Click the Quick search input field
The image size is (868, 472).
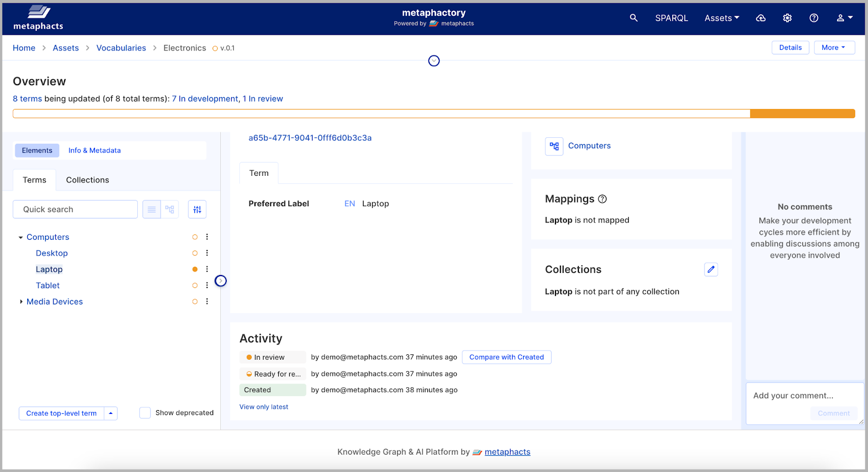75,209
